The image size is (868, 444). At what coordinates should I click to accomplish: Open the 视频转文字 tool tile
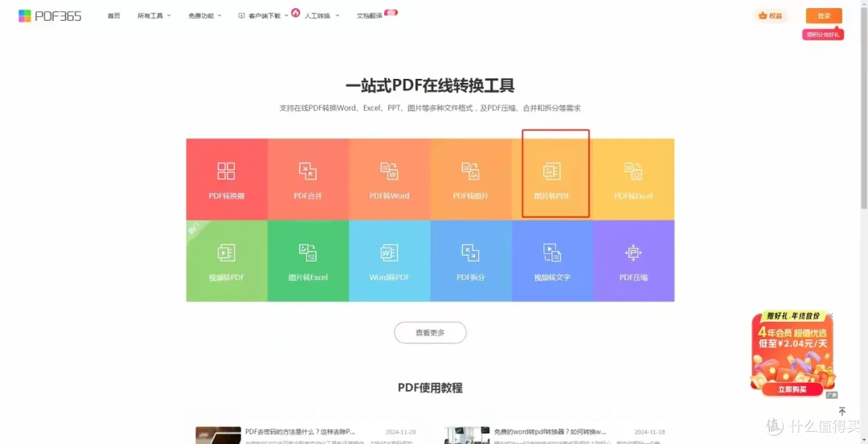coord(552,261)
